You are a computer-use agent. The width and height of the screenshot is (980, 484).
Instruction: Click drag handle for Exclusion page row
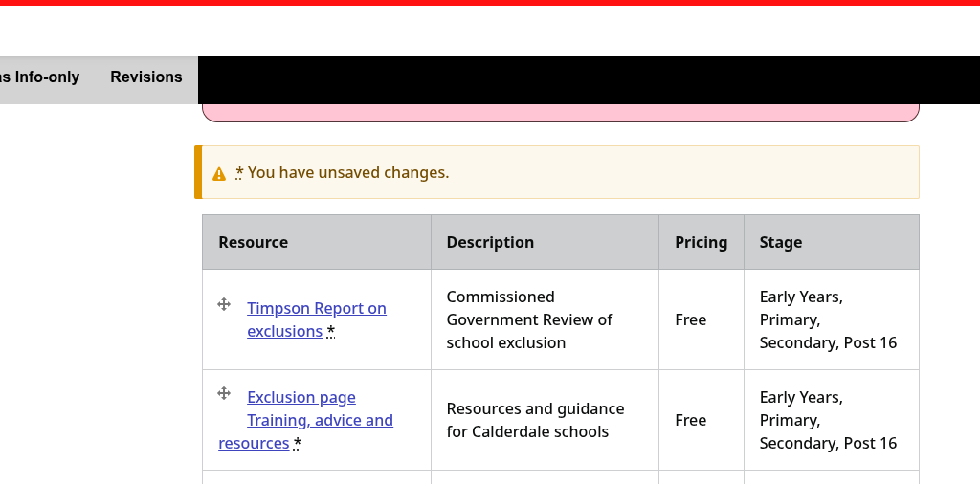point(224,393)
